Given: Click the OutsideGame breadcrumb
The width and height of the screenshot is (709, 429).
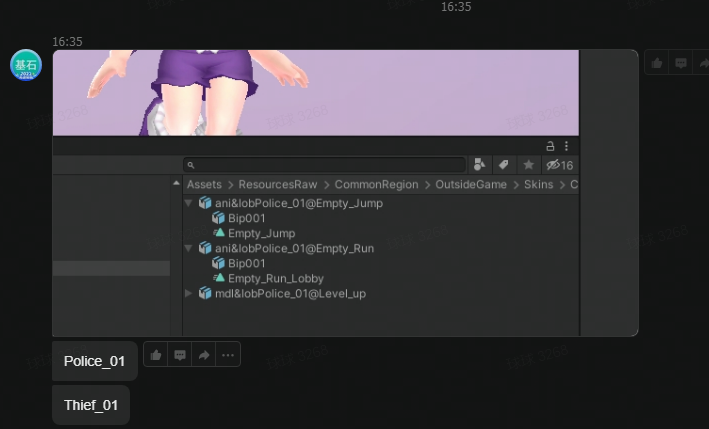Looking at the screenshot, I should [x=471, y=184].
